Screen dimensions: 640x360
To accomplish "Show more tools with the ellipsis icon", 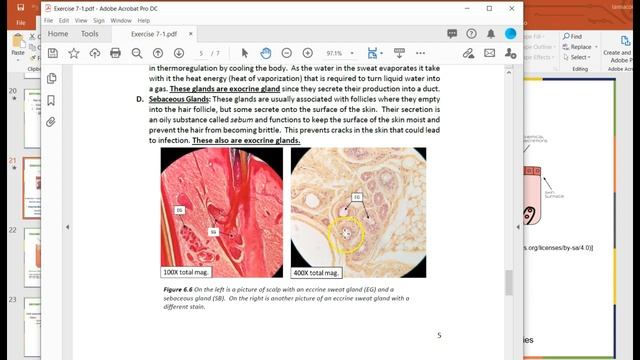I will (420, 53).
